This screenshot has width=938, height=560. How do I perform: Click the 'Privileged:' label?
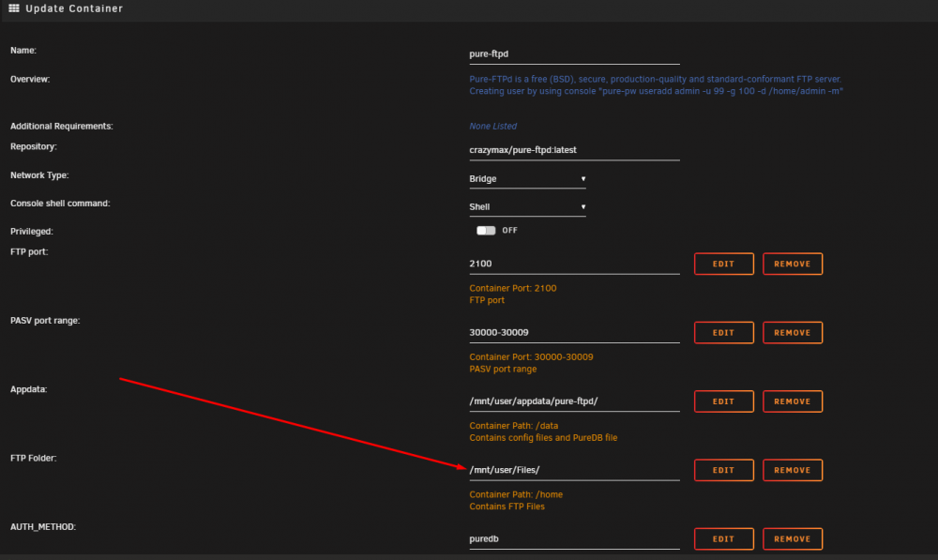tap(32, 232)
